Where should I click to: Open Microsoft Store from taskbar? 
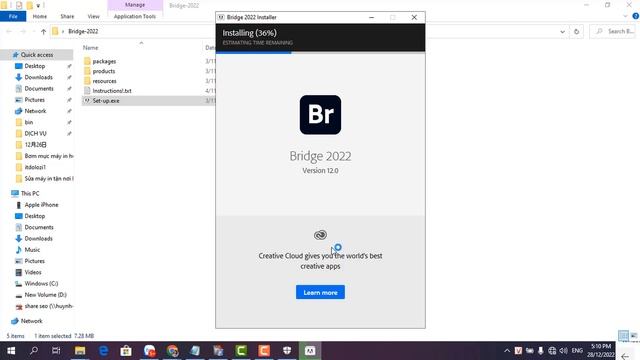[x=126, y=351]
